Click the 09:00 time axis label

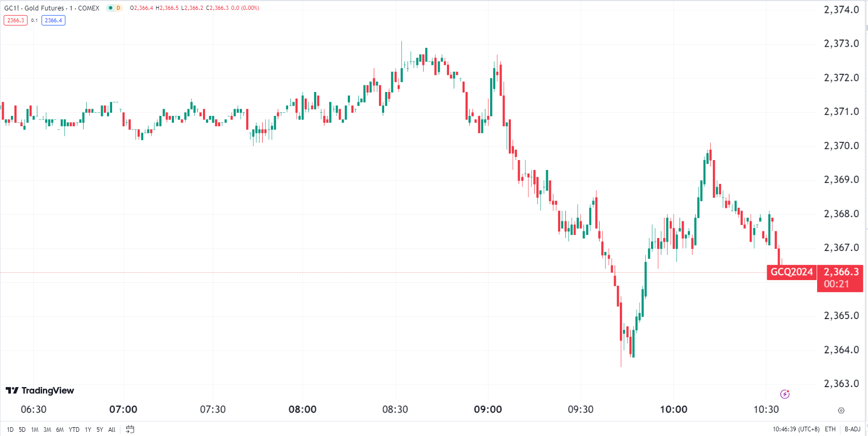point(488,409)
